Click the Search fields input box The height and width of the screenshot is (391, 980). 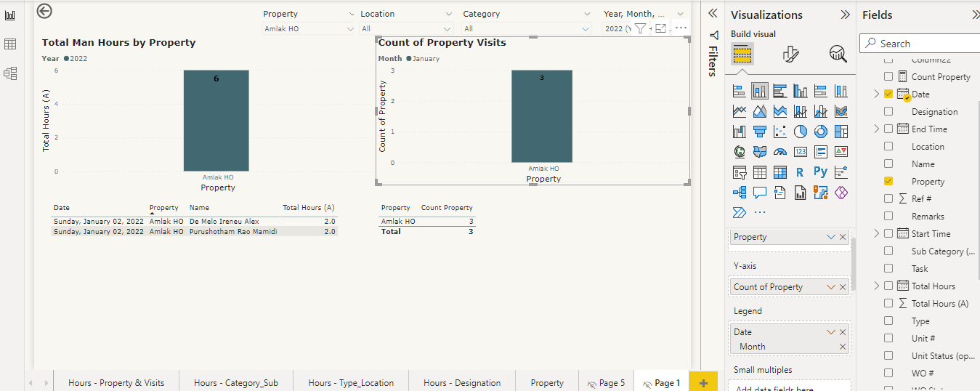coord(919,44)
